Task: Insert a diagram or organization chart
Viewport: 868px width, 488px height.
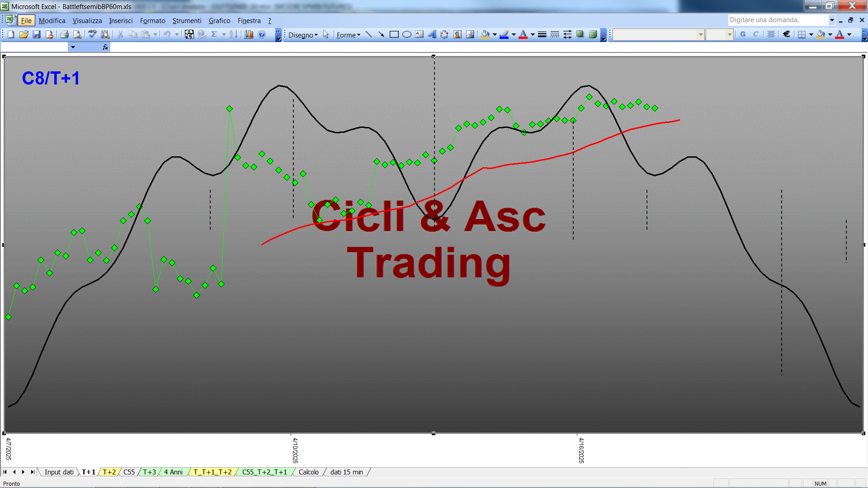Action: pos(445,34)
